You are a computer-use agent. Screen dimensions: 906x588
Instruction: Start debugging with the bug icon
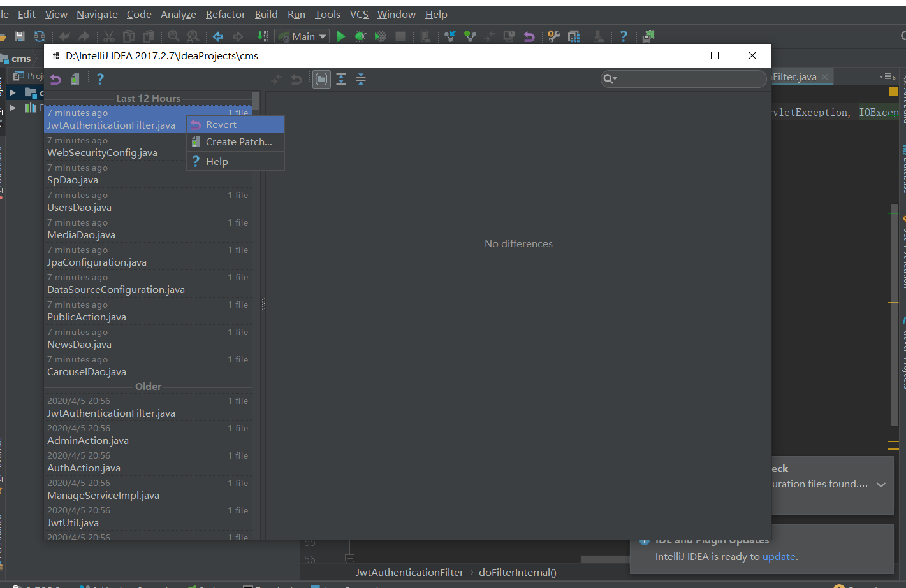360,36
